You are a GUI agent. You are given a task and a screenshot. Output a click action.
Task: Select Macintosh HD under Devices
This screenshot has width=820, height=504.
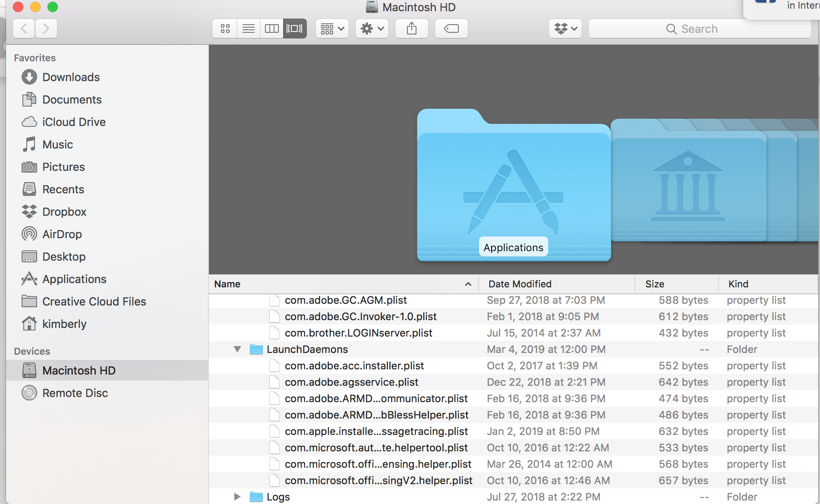[107, 371]
